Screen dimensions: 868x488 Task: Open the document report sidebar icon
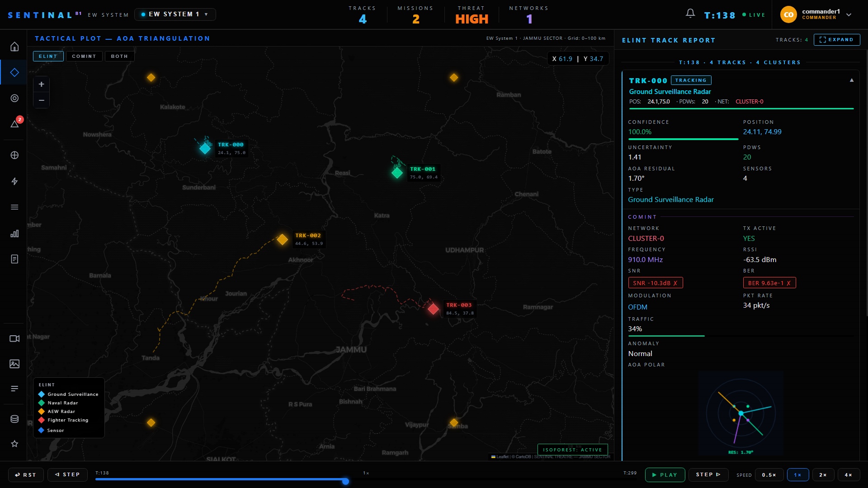[14, 259]
